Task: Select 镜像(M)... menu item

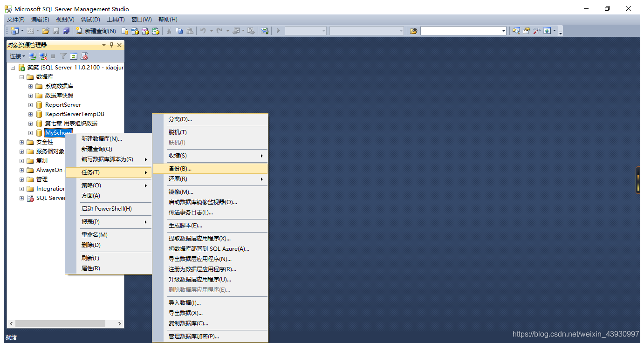Action: [x=210, y=192]
